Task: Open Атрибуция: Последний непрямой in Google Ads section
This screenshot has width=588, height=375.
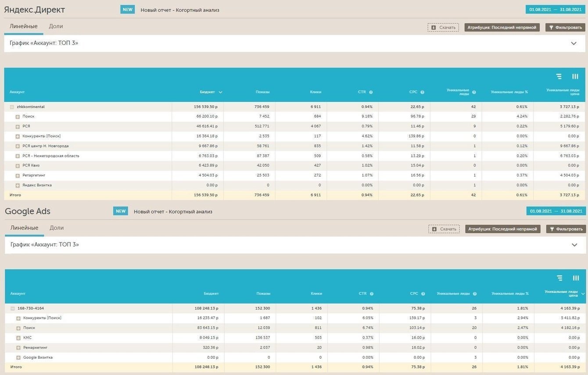Action: coord(503,229)
